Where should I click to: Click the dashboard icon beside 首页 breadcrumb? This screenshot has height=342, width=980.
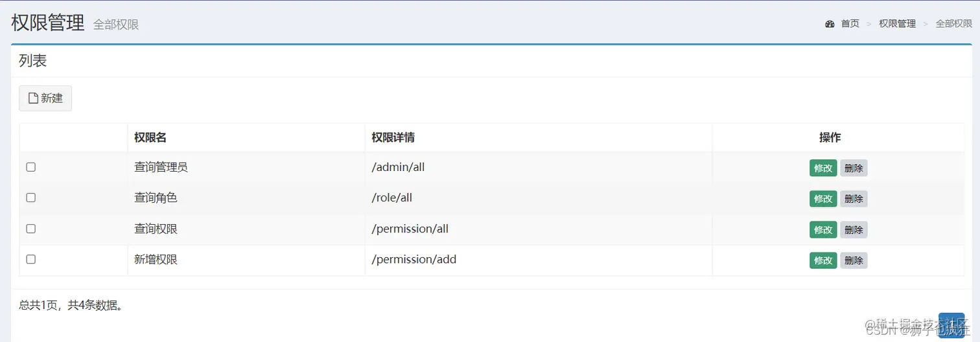click(830, 24)
